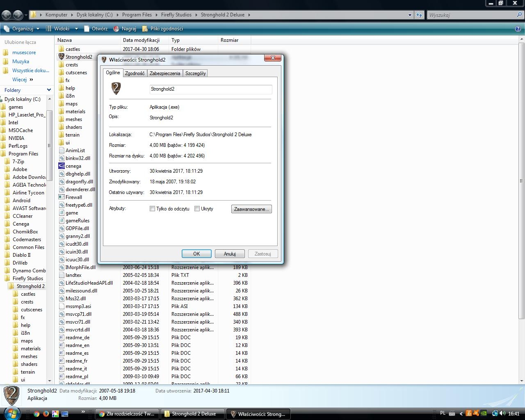Viewport: 525px width, 420px height.
Task: Switch to Stronghold 2 Deluxe taskbar window
Action: 192,414
